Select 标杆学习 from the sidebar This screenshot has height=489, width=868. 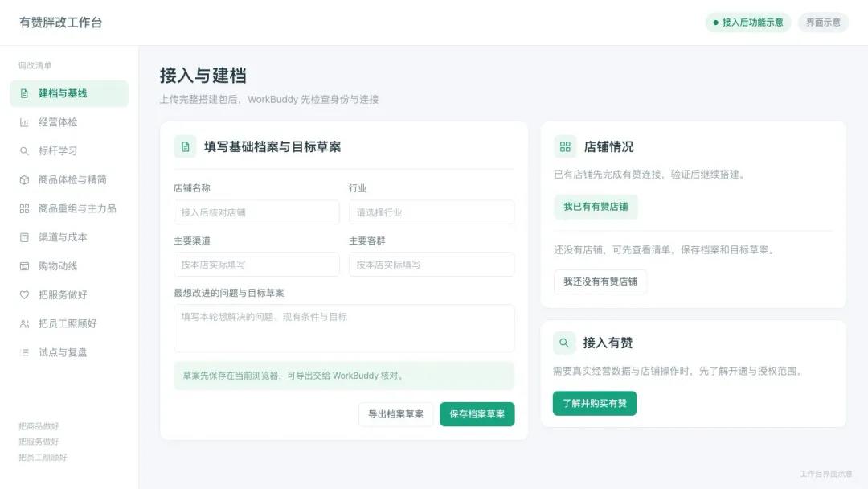(x=69, y=151)
